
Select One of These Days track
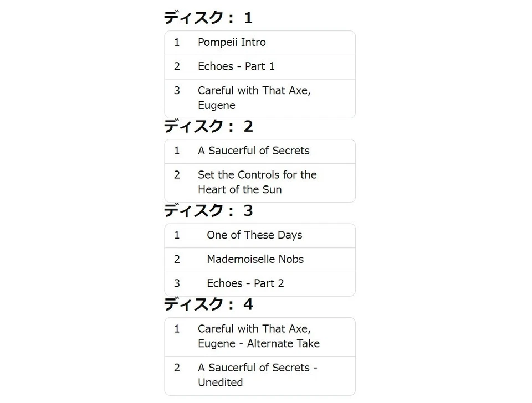[260, 236]
